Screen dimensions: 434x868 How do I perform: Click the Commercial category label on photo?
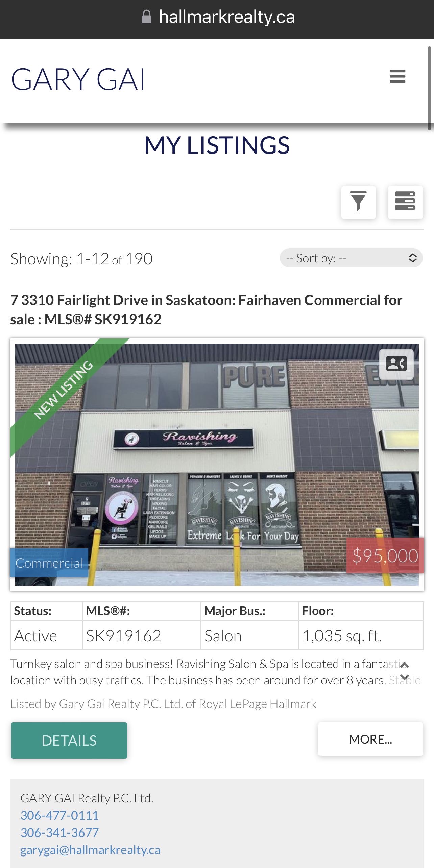point(49,563)
